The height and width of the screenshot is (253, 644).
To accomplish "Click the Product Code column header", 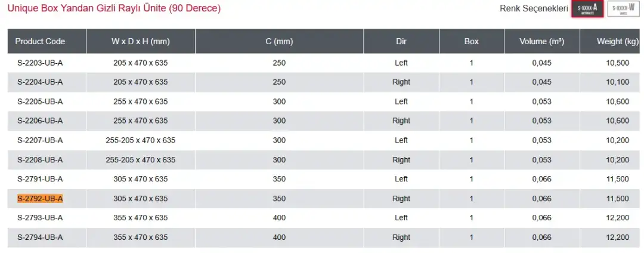I will click(41, 41).
